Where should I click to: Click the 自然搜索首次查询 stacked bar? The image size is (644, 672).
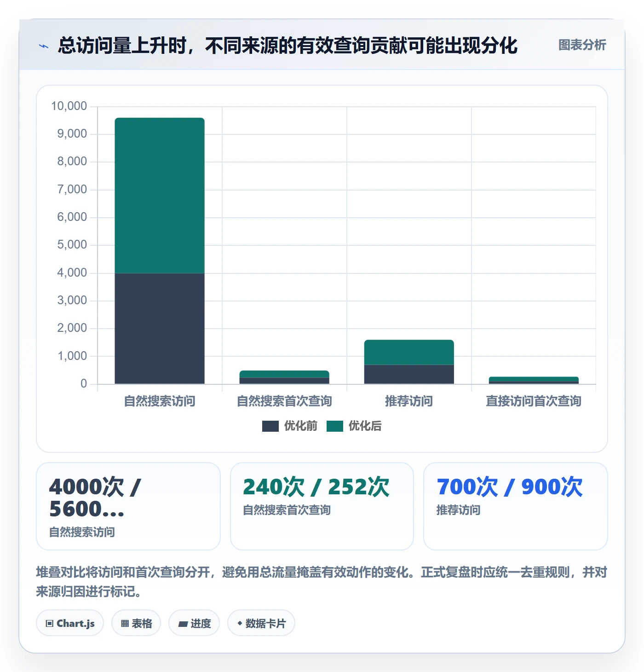(284, 377)
